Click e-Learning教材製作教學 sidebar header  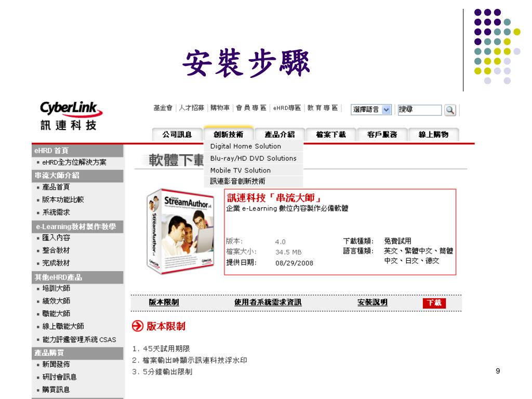(78, 227)
